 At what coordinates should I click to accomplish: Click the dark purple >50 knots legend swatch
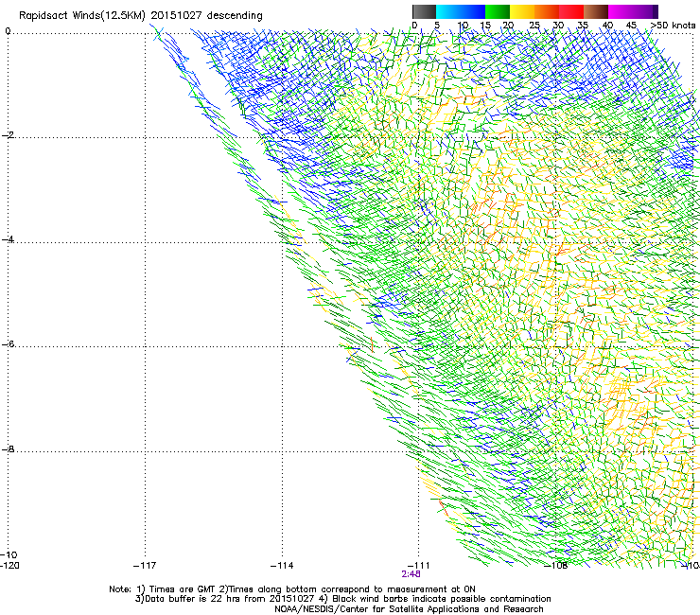[656, 11]
